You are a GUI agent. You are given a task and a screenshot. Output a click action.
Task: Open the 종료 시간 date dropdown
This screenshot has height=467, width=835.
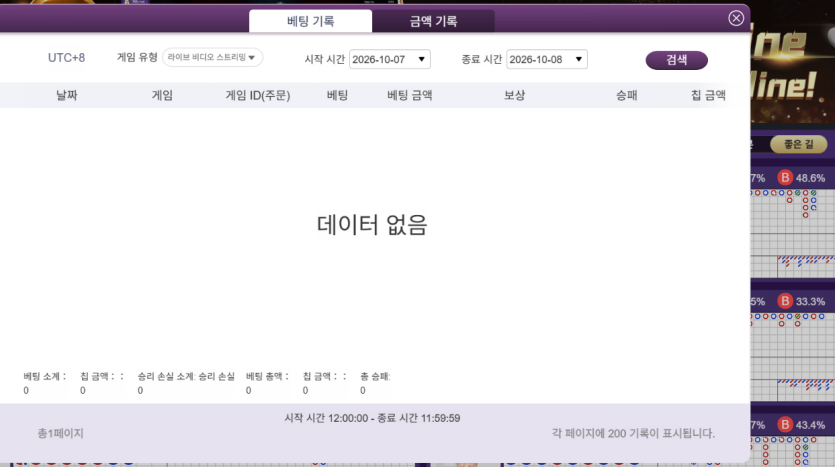click(546, 59)
